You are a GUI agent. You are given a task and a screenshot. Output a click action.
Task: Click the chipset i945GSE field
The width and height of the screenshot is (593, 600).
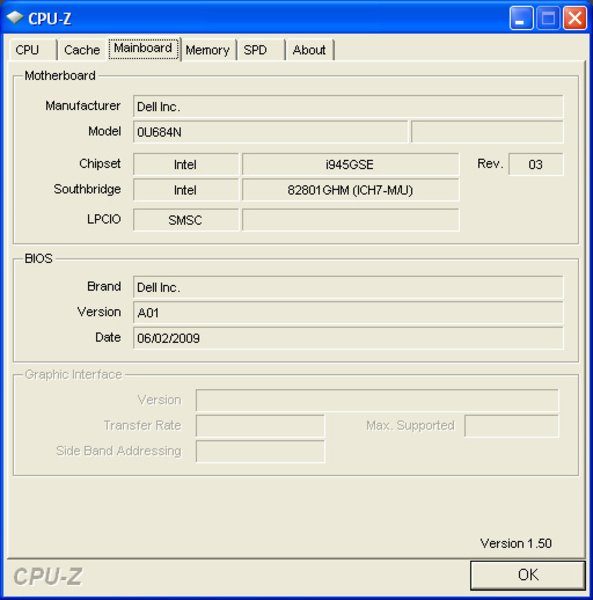[350, 165]
